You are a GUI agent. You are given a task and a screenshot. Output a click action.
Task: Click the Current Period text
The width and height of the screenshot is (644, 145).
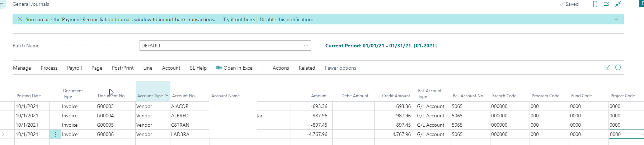coord(381,46)
